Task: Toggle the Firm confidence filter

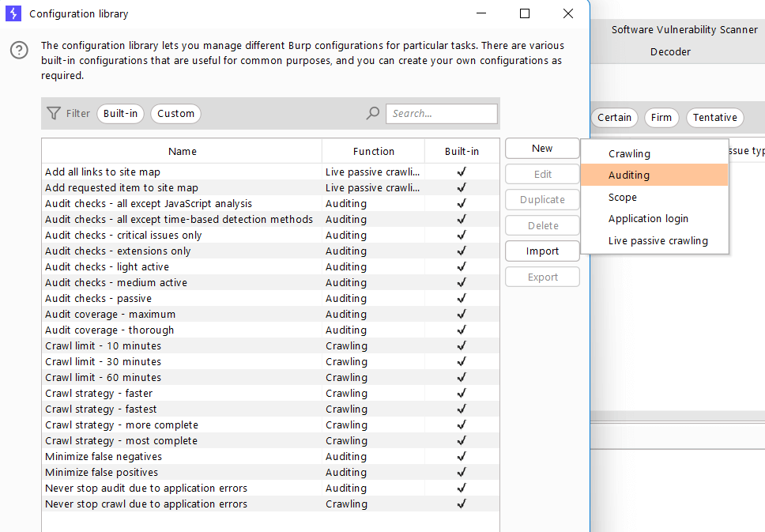Action: point(661,118)
